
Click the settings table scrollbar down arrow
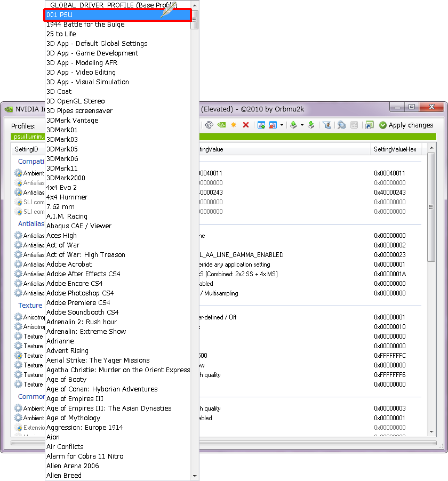pos(431,432)
